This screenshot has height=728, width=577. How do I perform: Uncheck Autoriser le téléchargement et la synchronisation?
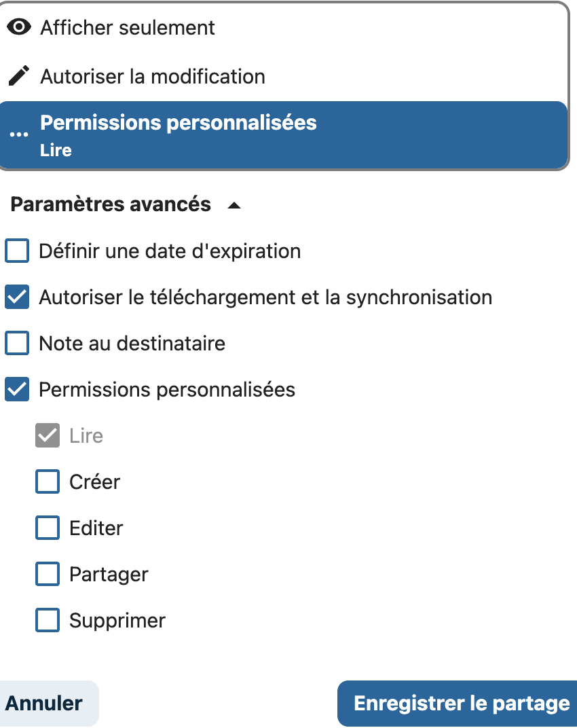point(17,297)
